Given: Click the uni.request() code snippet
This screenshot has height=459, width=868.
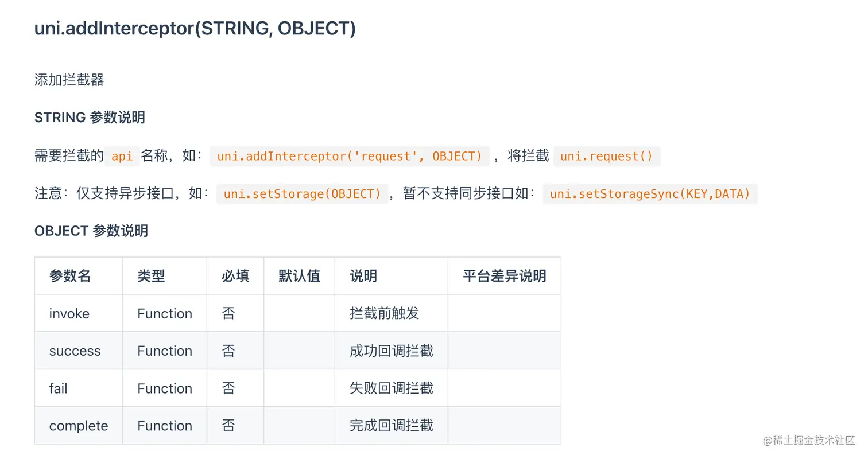Looking at the screenshot, I should click(607, 156).
